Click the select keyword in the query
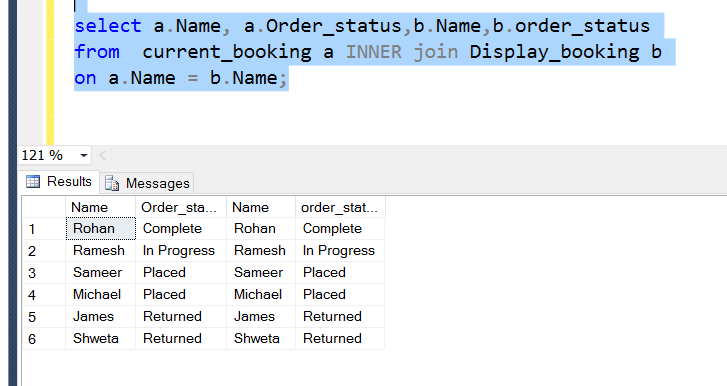The width and height of the screenshot is (727, 386). pyautogui.click(x=108, y=25)
